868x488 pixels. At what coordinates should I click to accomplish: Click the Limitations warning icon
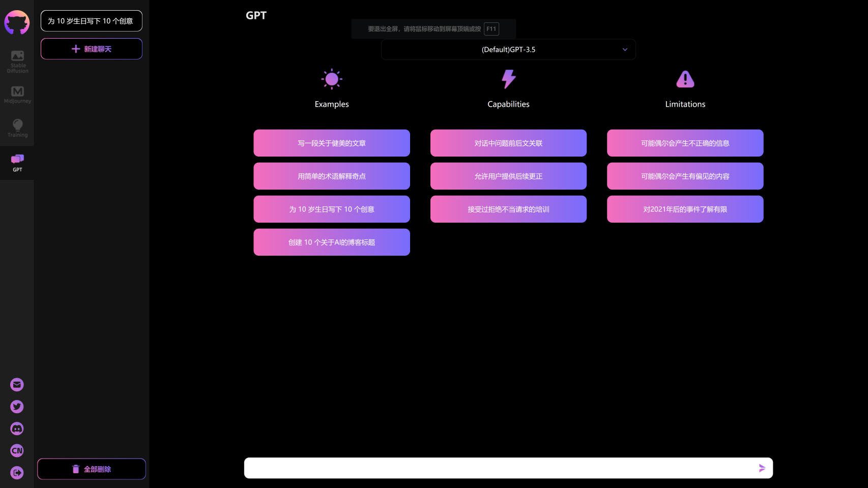click(x=685, y=79)
